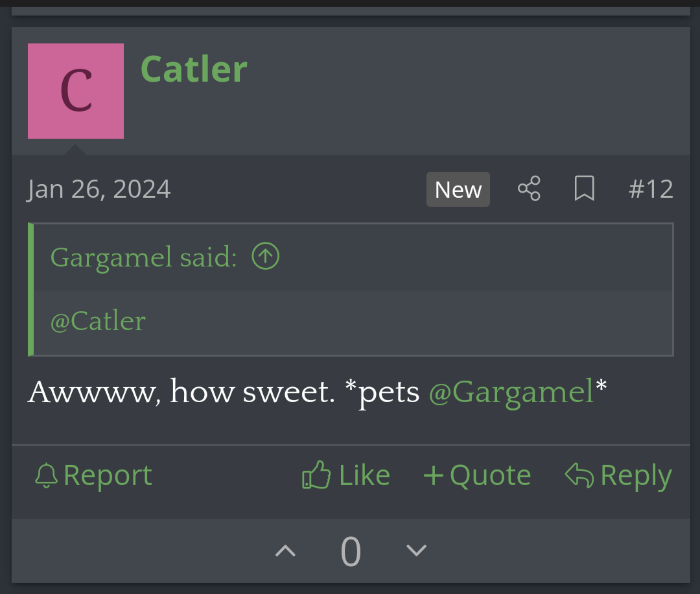Viewport: 700px width, 594px height.
Task: Click the 'Gargamel said:' quote header
Action: click(x=144, y=257)
